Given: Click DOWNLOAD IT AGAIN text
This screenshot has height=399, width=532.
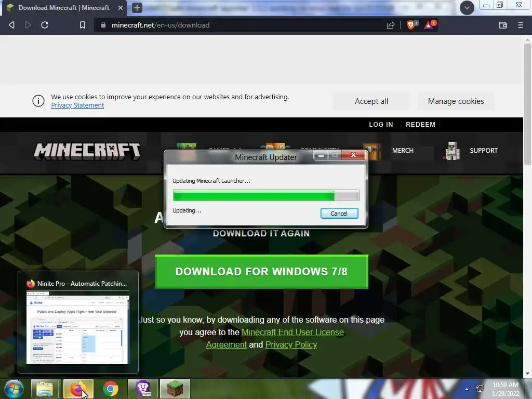Looking at the screenshot, I should [261, 233].
